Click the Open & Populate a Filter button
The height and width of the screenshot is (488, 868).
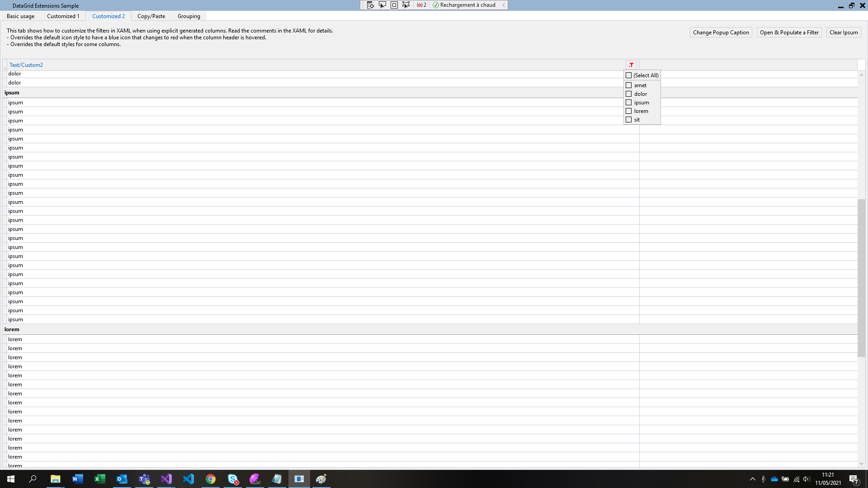[x=789, y=33]
